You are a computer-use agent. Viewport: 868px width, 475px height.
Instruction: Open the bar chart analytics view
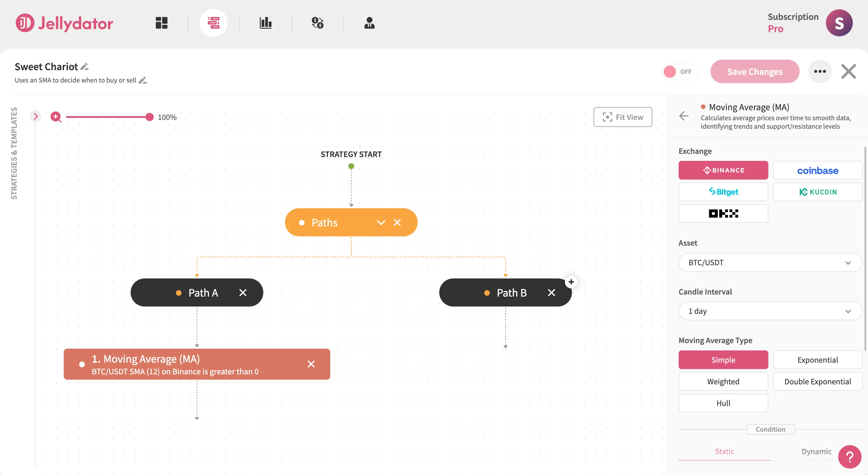click(266, 23)
